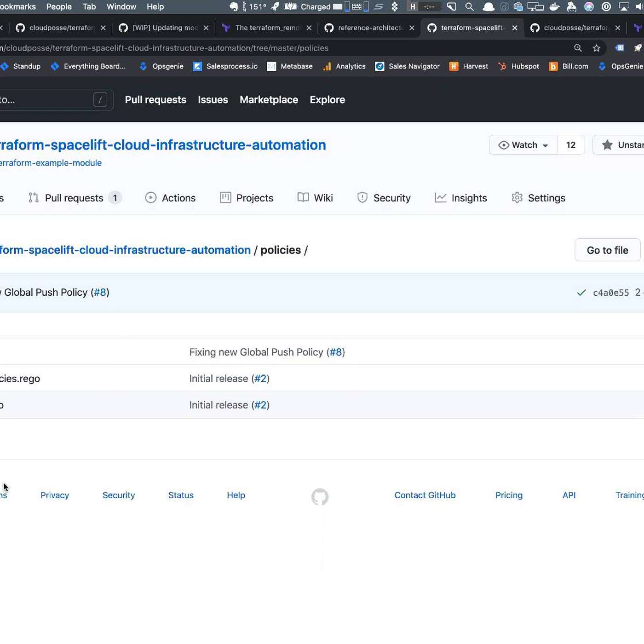The width and height of the screenshot is (644, 644).
Task: Click the Projects board icon
Action: (x=225, y=198)
